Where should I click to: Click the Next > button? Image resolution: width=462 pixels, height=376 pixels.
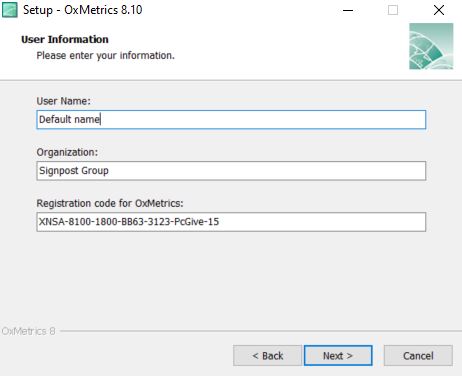pos(338,356)
